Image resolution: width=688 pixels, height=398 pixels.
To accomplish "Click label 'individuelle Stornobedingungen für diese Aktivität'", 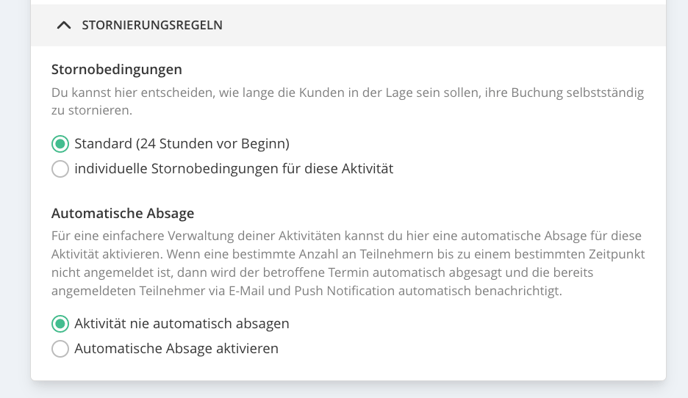I will [233, 169].
